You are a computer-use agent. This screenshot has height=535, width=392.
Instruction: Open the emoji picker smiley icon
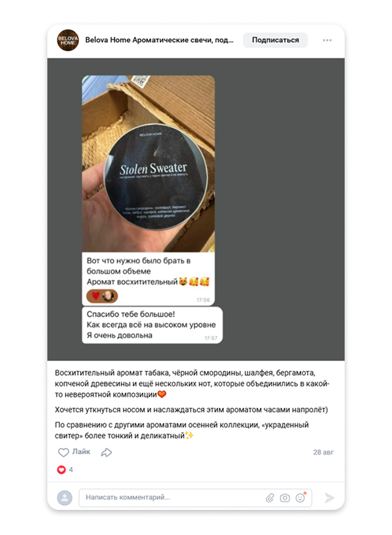point(300,498)
